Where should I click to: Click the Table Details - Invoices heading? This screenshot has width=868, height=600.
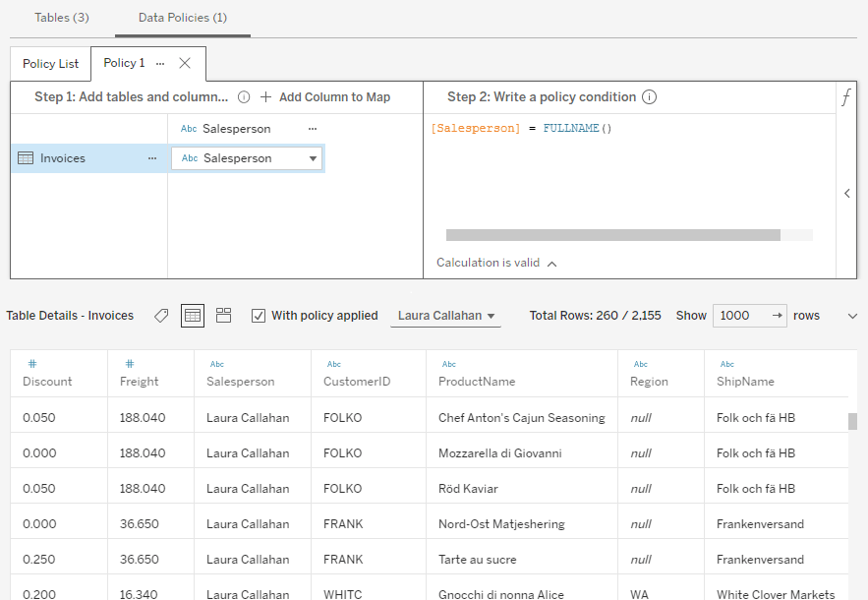(70, 315)
